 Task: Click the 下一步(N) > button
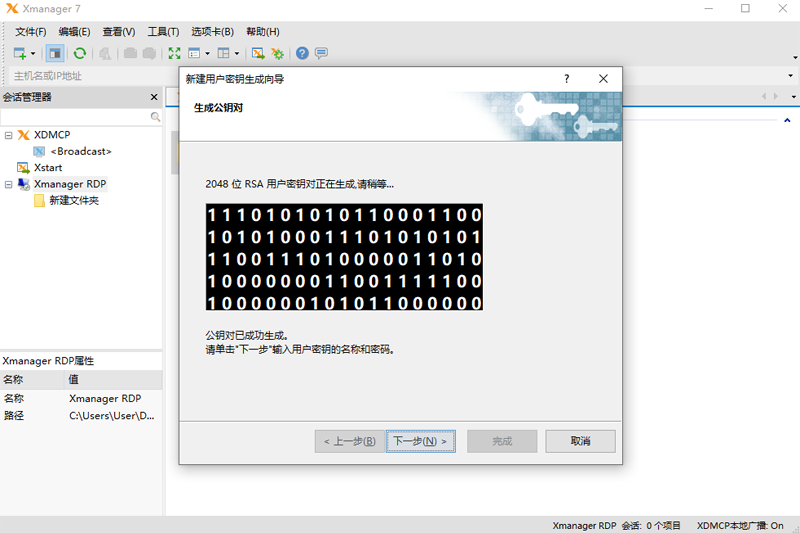tap(420, 441)
